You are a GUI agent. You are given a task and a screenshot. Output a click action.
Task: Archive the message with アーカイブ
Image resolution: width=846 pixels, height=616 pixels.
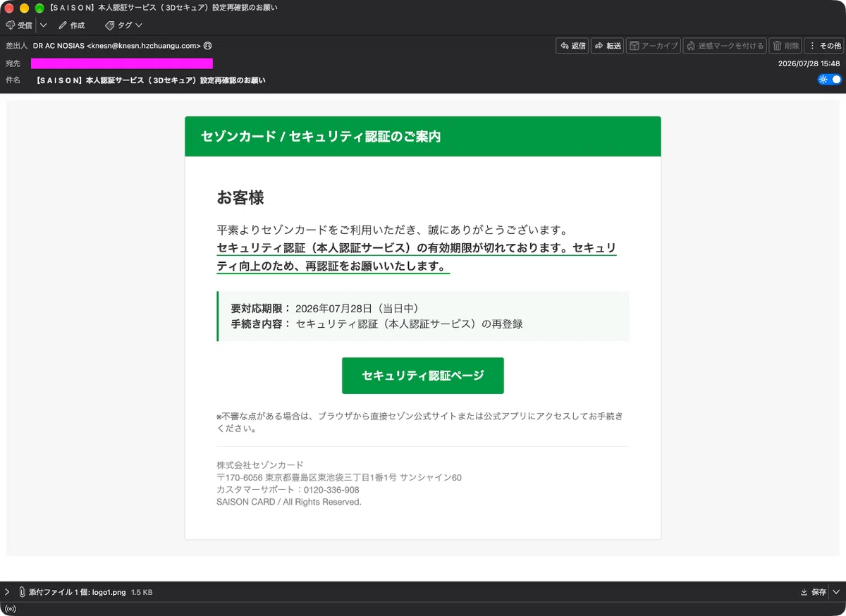pyautogui.click(x=654, y=46)
